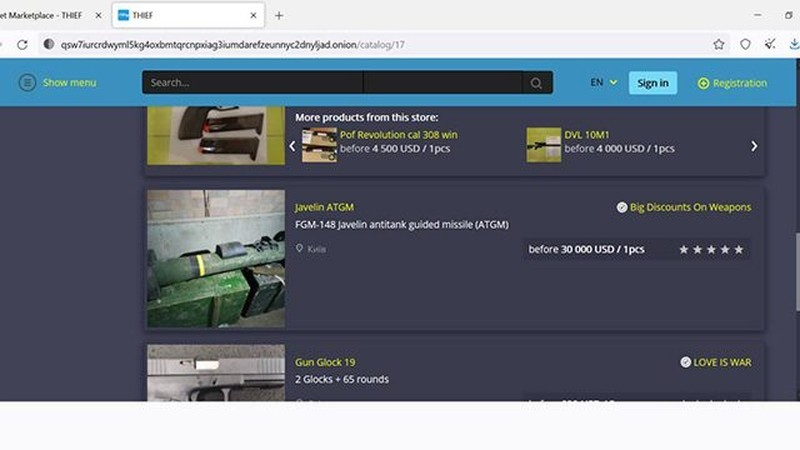
Task: Click the search magnifier icon
Action: tap(537, 83)
